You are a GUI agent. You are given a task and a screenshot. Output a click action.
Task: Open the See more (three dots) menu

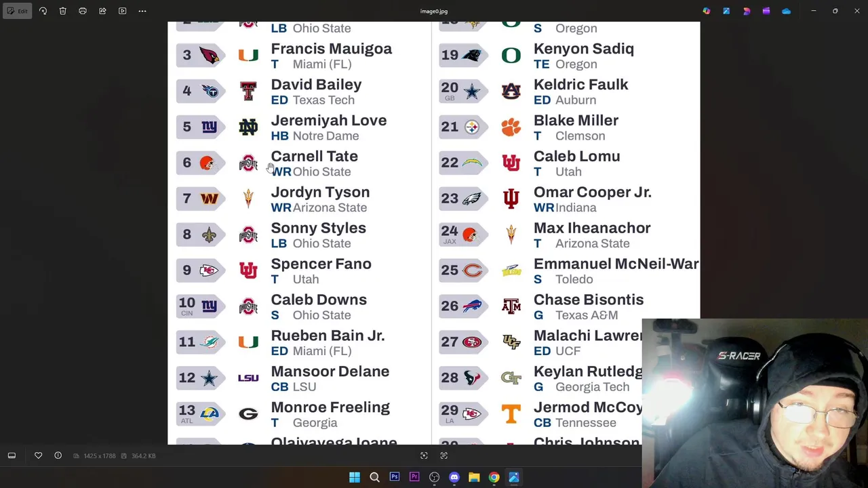click(x=142, y=11)
